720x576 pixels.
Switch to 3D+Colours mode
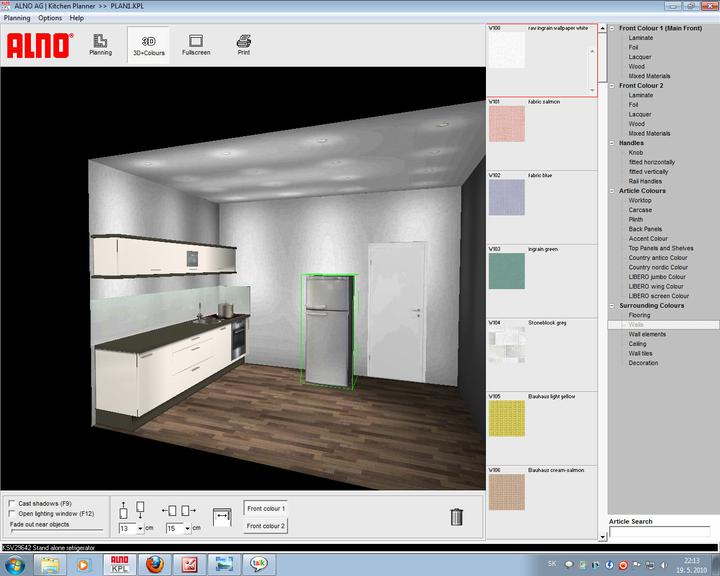(148, 44)
